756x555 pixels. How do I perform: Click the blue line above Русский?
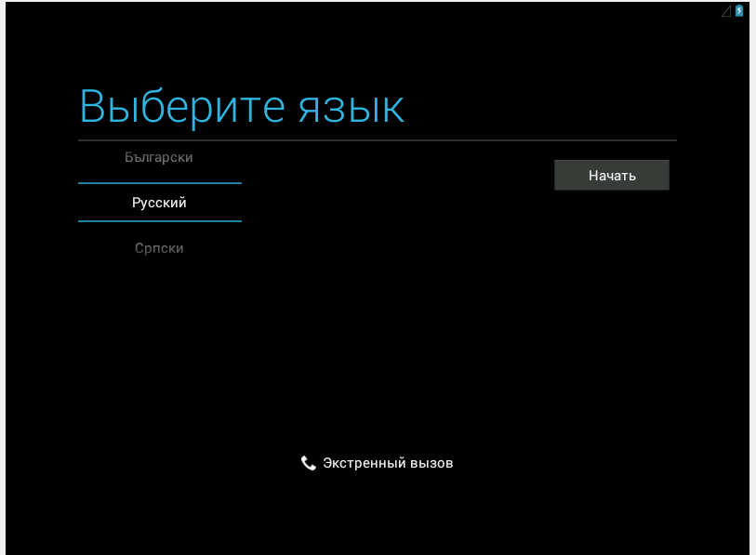tap(159, 183)
